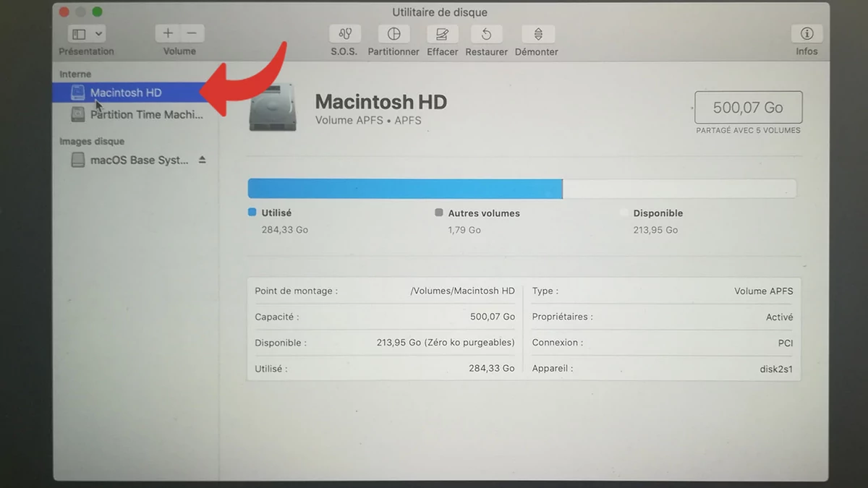868x488 pixels.
Task: Click the Partition Time Machine drive icon
Action: click(x=77, y=114)
